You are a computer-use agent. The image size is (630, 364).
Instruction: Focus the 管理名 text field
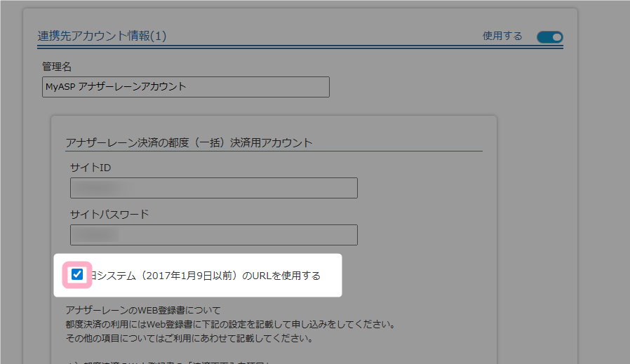point(185,87)
